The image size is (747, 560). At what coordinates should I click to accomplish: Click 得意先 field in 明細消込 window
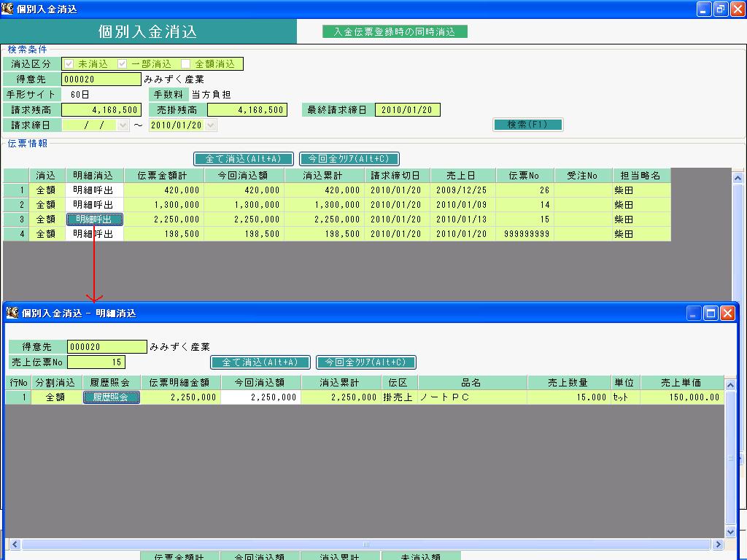tap(107, 346)
